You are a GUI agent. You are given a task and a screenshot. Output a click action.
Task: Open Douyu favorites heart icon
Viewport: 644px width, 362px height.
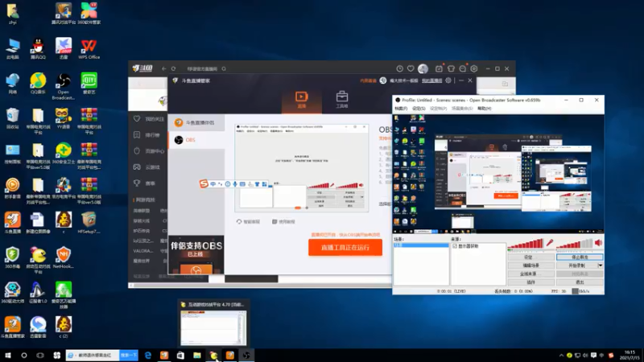[x=411, y=68]
